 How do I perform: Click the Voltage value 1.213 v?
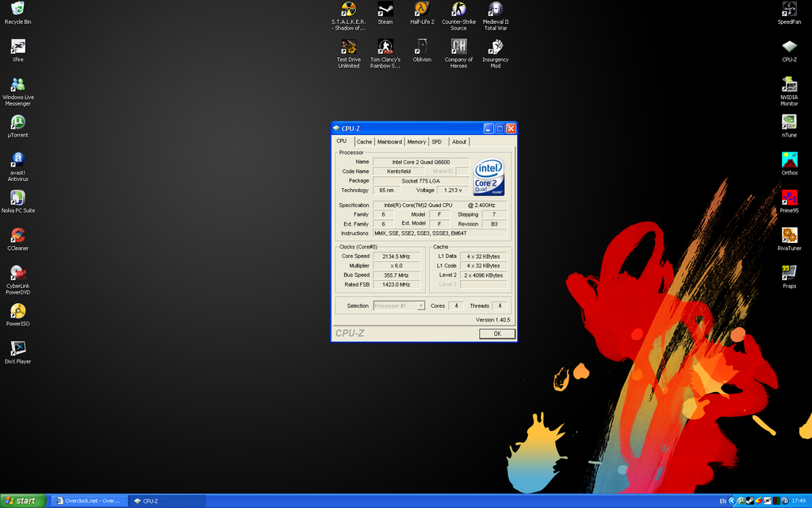[453, 190]
